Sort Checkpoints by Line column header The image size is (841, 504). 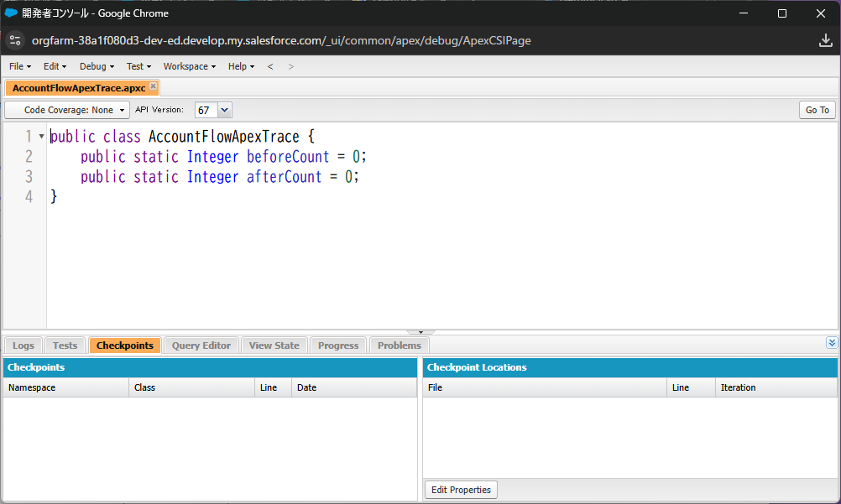[273, 387]
